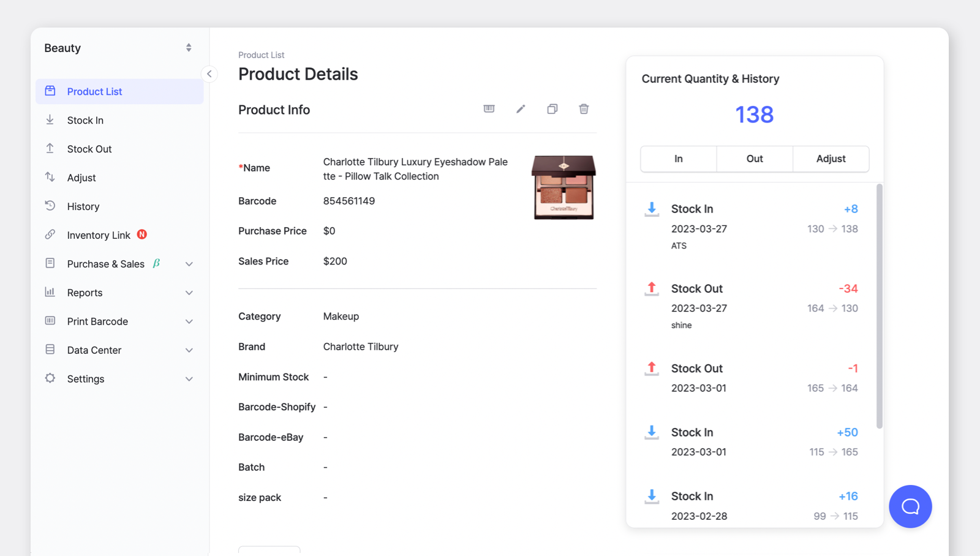Click the eyeshadow palette product thumbnail
The image size is (980, 556).
[x=563, y=188]
